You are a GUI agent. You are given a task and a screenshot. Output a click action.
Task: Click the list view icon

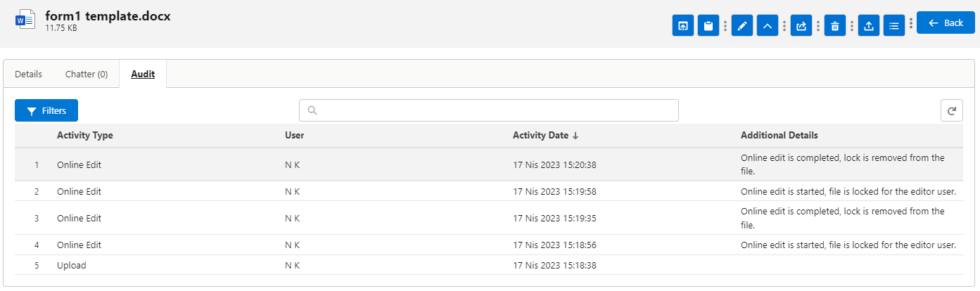click(x=893, y=26)
